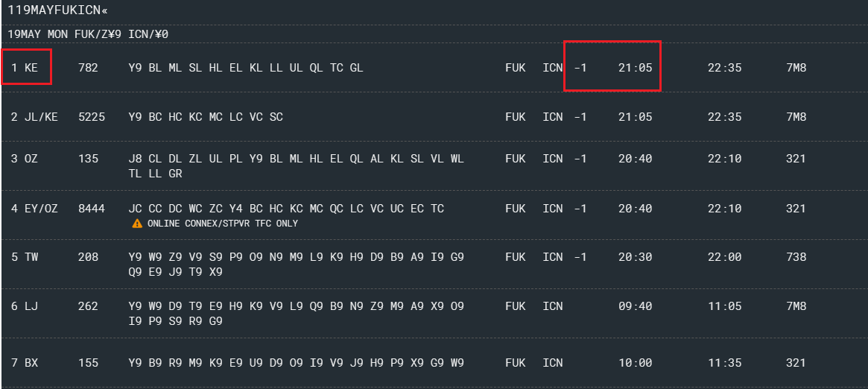Select flight line 1 KE
This screenshot has height=389, width=868.
point(24,68)
